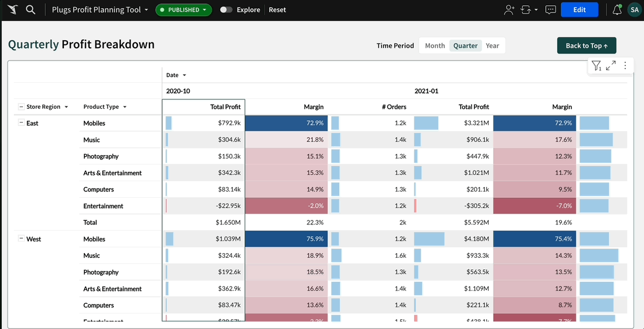Open notifications bell icon
Viewport: 644px width, 329px height.
click(x=617, y=10)
